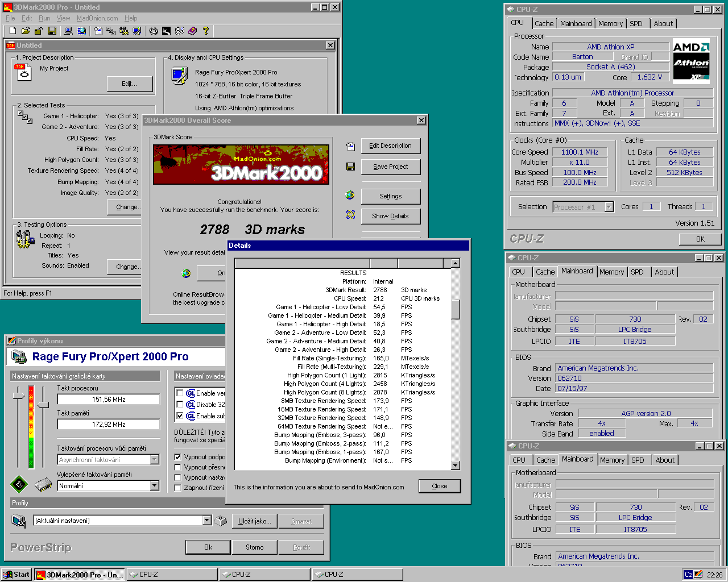Open the '(Aktuální nastavení)' profile dropdown
The height and width of the screenshot is (582, 728).
coord(207,521)
